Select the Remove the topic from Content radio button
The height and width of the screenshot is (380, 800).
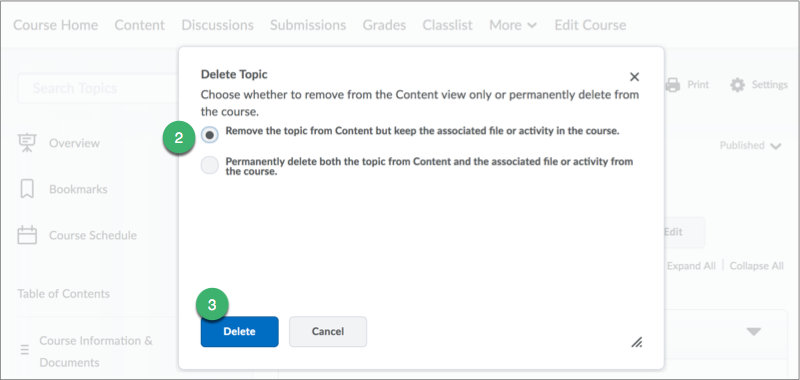[x=210, y=135]
